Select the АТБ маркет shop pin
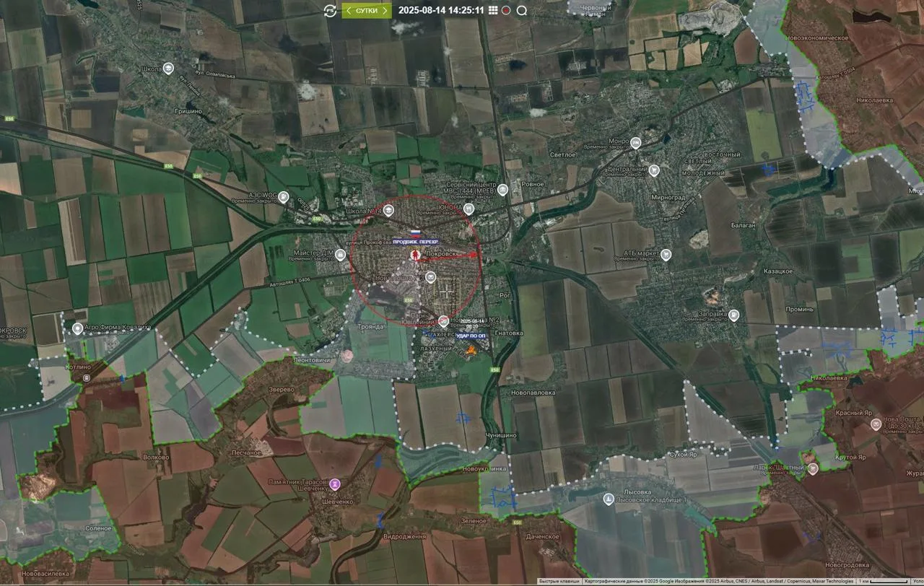The height and width of the screenshot is (586, 924). point(666,255)
